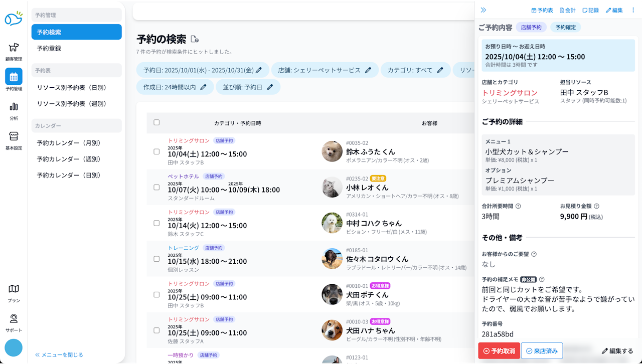Check the box for ペットホテル 10/07 reservation
The image size is (642, 364).
(156, 187)
